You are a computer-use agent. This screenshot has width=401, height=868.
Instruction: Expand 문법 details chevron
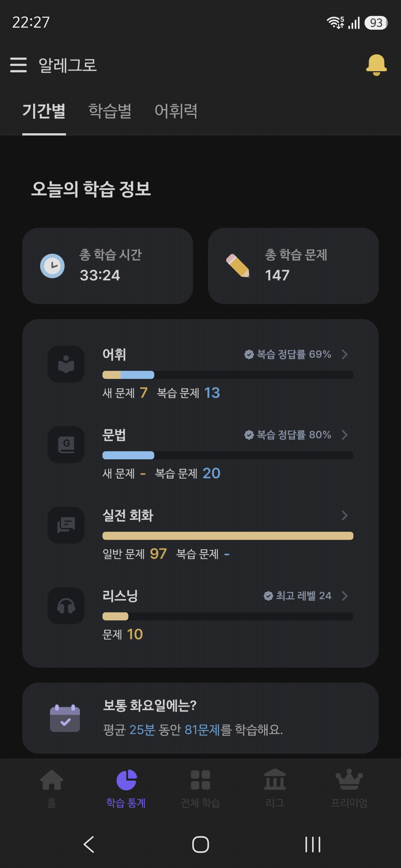point(344,435)
